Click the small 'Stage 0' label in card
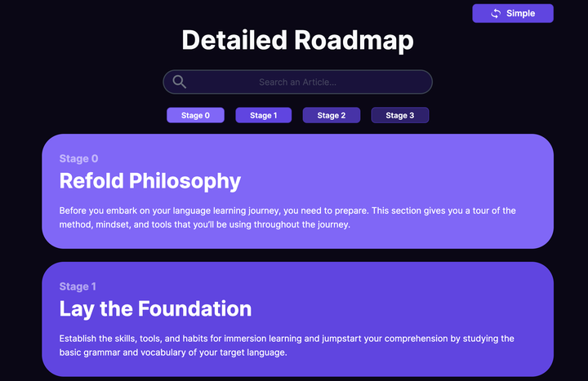This screenshot has width=588, height=381. (x=78, y=158)
